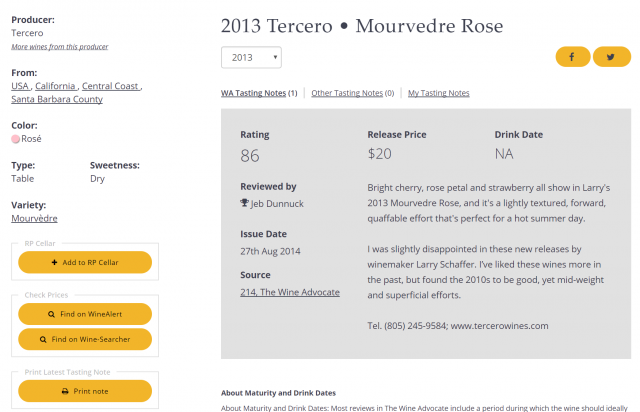640x412 pixels.
Task: Click the magnifier icon on Find on Wine-Searcher
Action: coord(43,339)
